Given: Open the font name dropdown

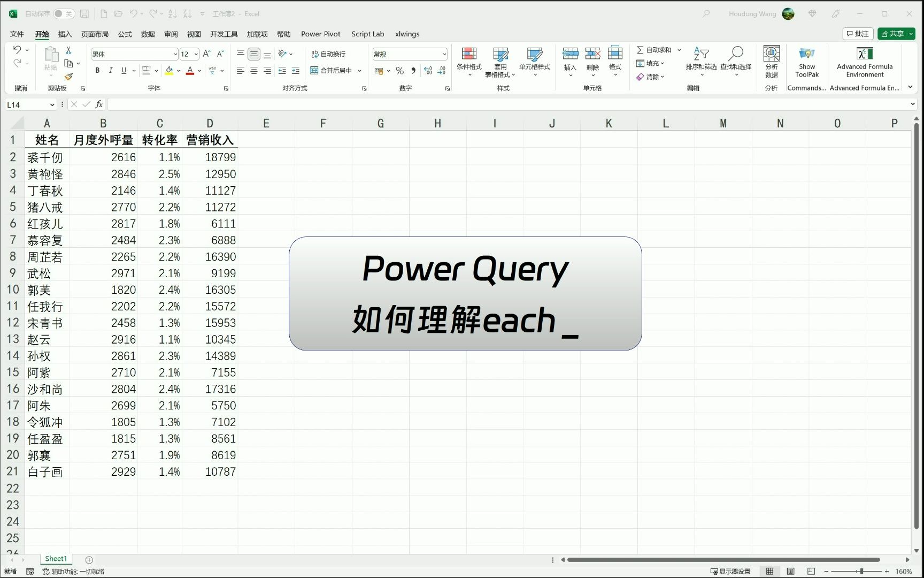Looking at the screenshot, I should (x=175, y=54).
